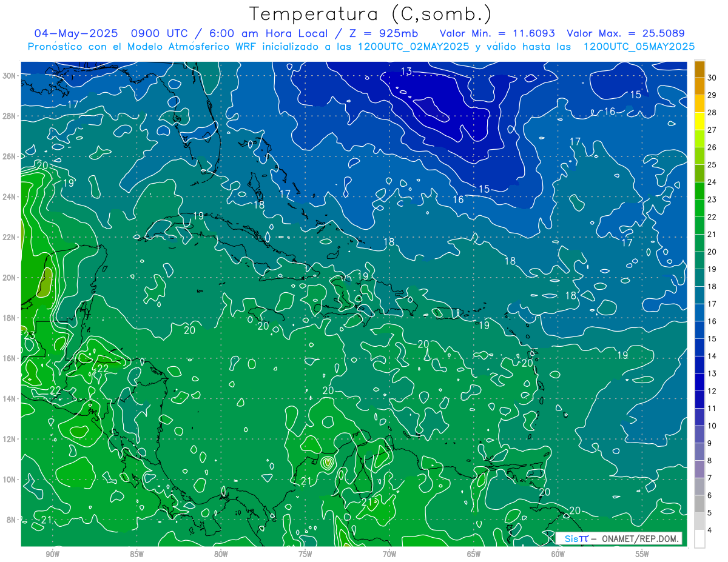The width and height of the screenshot is (728, 562).
Task: Click the 'ONAMET/REP.DOM.' credit label
Action: pyautogui.click(x=639, y=538)
